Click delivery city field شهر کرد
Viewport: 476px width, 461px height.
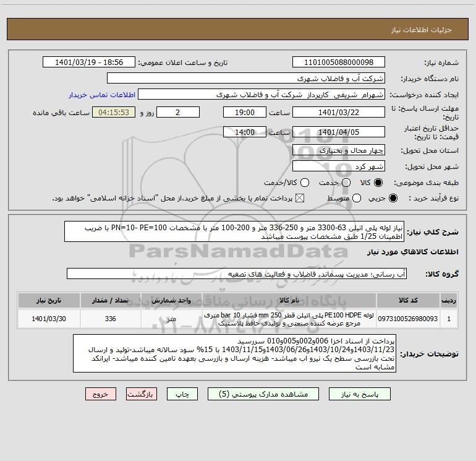(x=339, y=166)
